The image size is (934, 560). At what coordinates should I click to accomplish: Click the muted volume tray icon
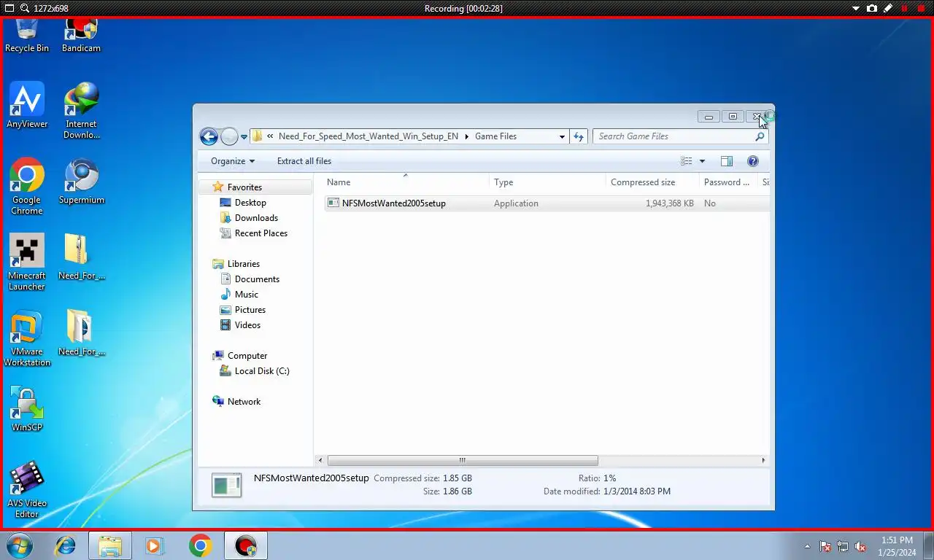click(860, 546)
